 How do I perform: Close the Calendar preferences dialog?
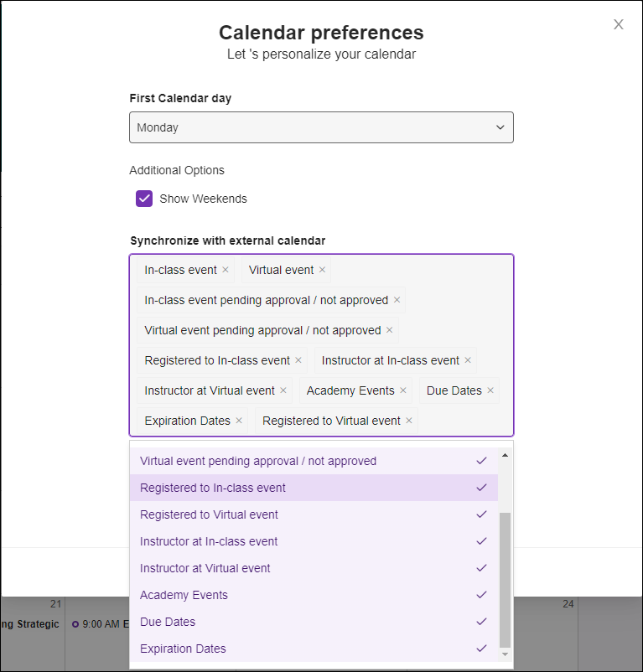[619, 24]
